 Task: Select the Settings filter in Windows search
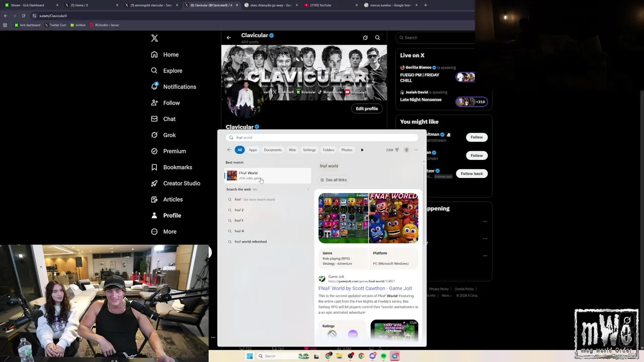(x=309, y=150)
